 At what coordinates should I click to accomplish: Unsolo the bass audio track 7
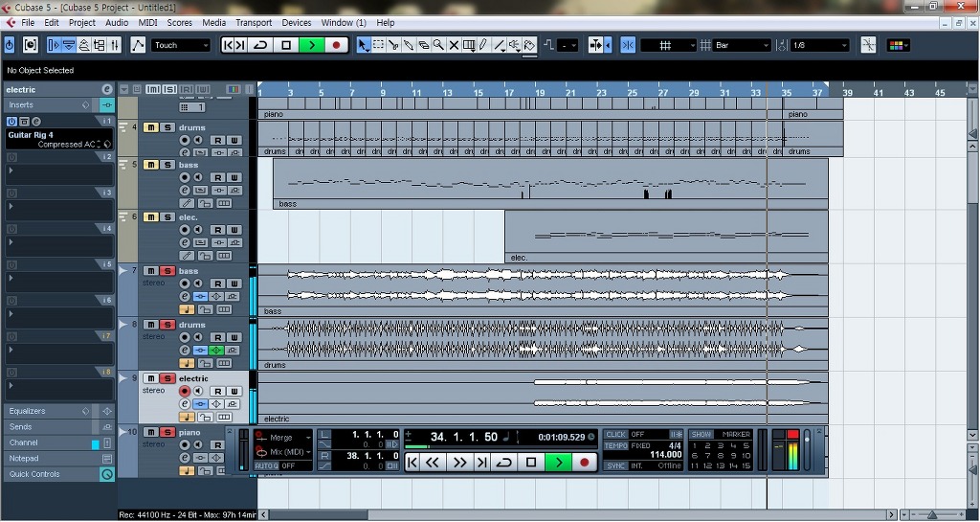click(x=167, y=271)
